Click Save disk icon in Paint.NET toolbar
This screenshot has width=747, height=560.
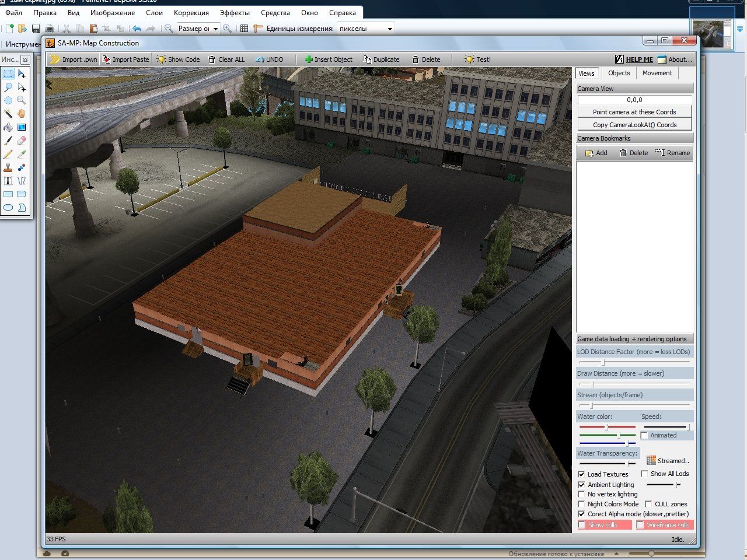[36, 29]
